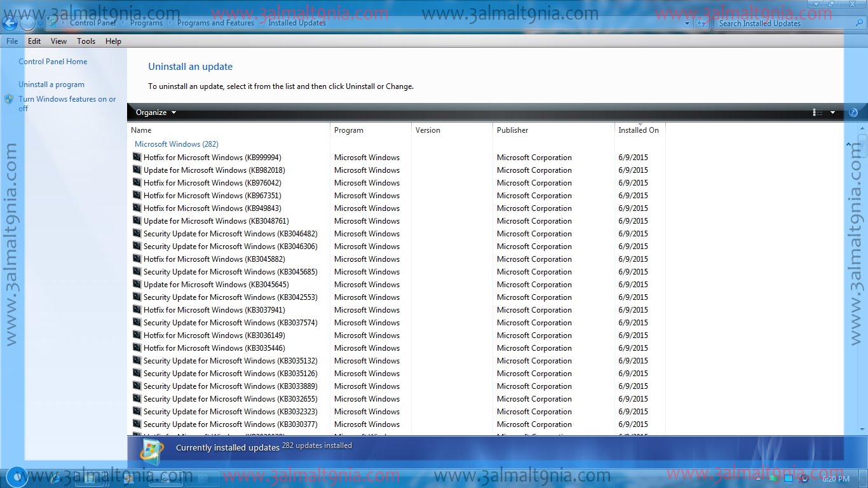This screenshot has height=488, width=868.
Task: Click the icon of Hotfix KB999994
Action: tap(137, 157)
